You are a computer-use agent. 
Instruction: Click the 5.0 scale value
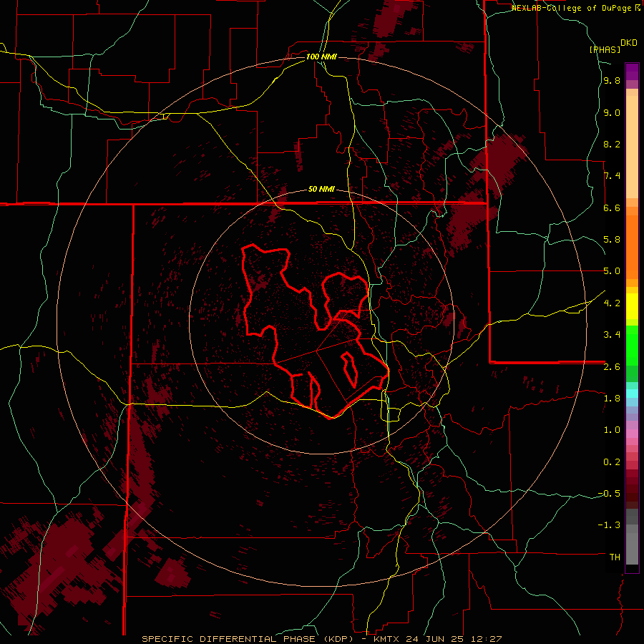pyautogui.click(x=612, y=271)
